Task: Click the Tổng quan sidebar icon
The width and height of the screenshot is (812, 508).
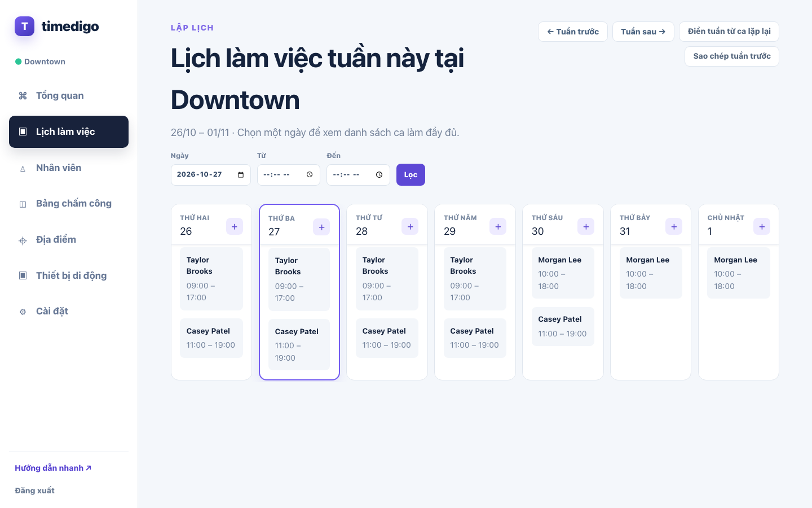Action: (x=23, y=96)
